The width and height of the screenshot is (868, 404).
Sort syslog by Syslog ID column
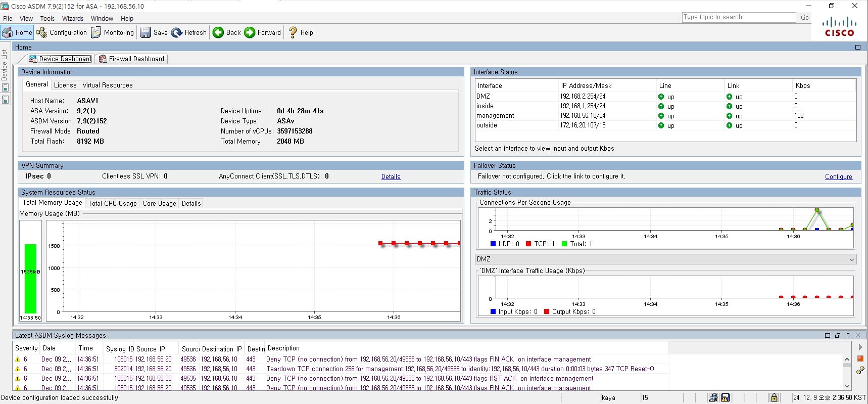click(x=119, y=348)
